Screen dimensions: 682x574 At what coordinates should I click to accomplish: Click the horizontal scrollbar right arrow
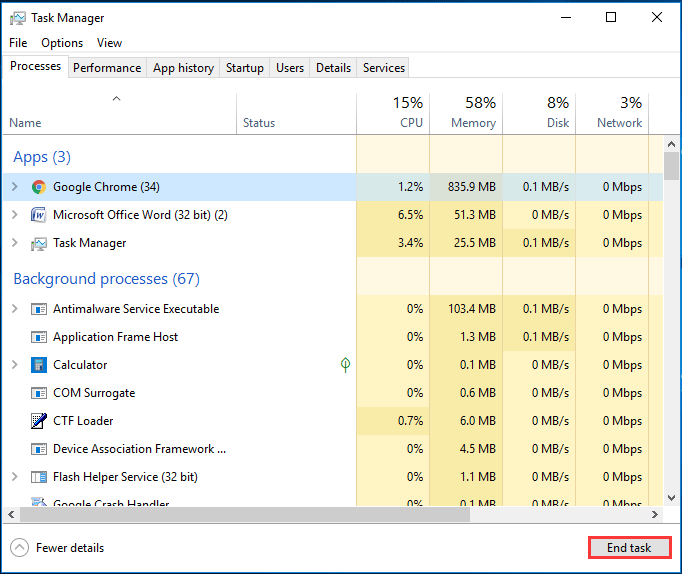(656, 514)
